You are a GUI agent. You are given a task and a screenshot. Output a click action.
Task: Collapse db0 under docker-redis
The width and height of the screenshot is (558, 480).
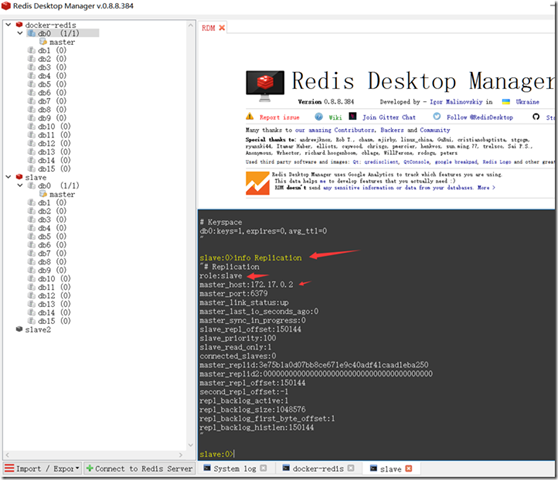pyautogui.click(x=20, y=33)
